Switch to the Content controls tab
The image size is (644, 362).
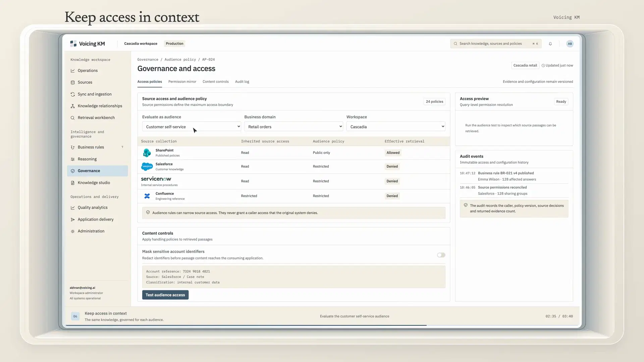coord(216,82)
